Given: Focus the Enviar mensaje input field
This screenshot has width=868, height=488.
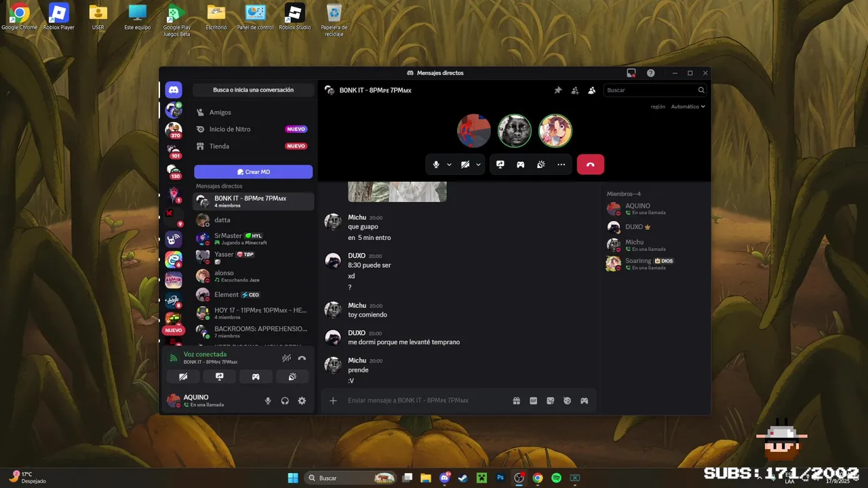Looking at the screenshot, I should (x=426, y=401).
